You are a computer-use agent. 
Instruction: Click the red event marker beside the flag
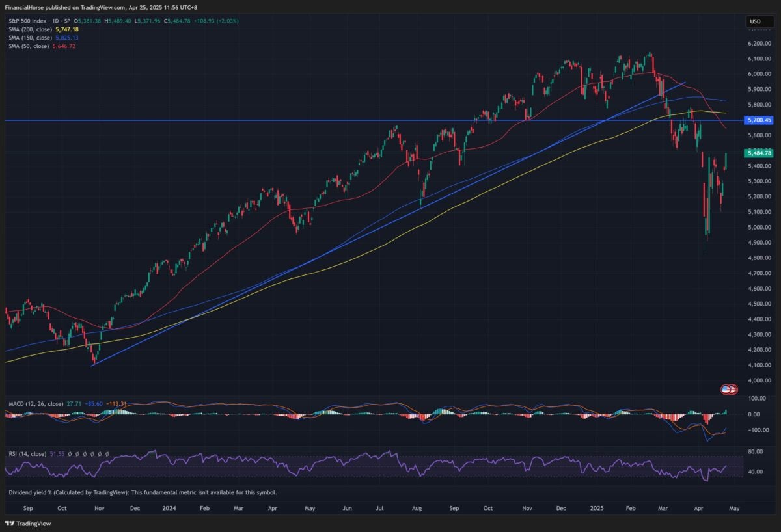pyautogui.click(x=733, y=389)
